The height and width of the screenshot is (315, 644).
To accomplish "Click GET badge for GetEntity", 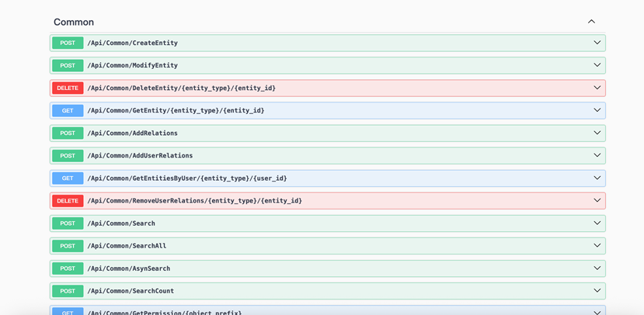I will point(68,110).
